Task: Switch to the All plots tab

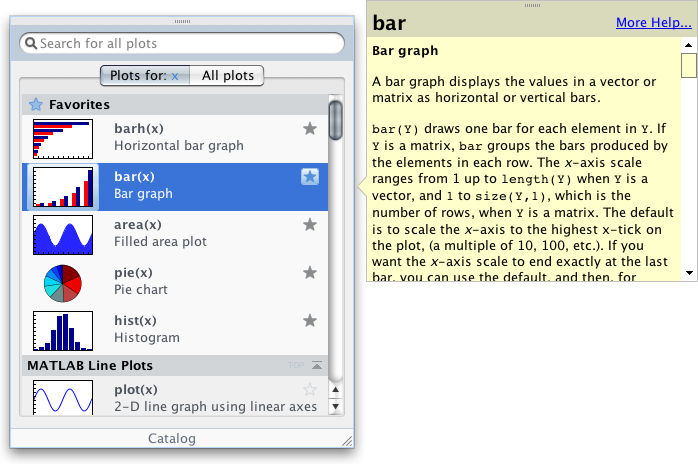Action: pos(228,75)
